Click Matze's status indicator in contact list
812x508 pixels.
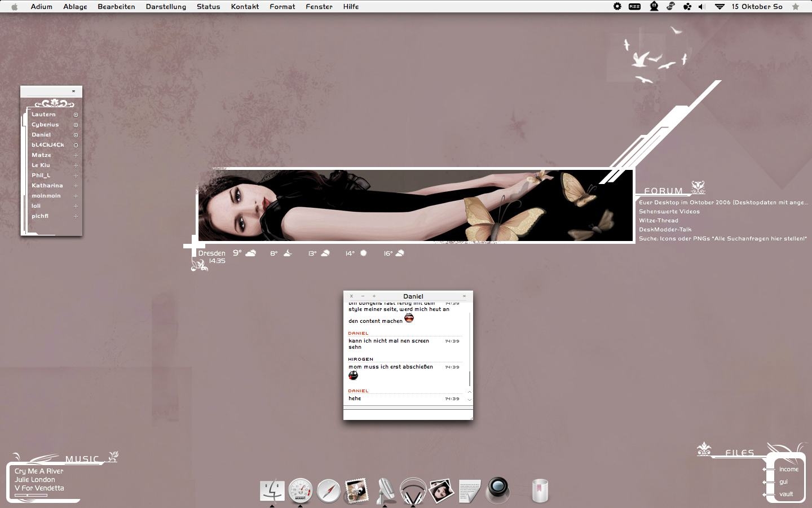pyautogui.click(x=76, y=155)
